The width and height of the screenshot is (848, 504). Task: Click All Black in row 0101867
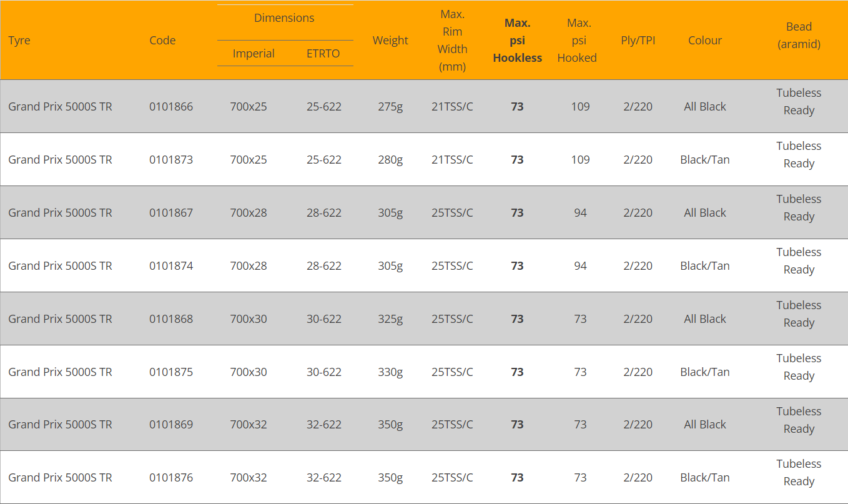[705, 213]
